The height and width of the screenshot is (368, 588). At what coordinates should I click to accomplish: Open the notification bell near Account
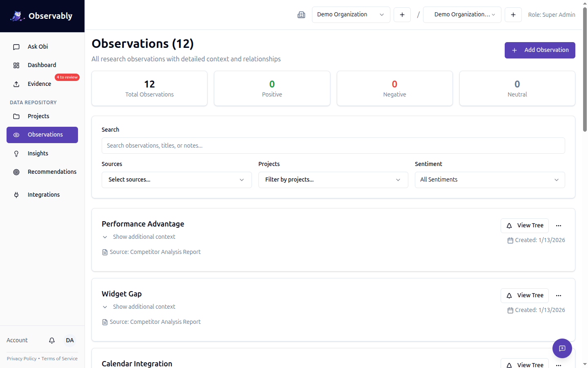51,340
